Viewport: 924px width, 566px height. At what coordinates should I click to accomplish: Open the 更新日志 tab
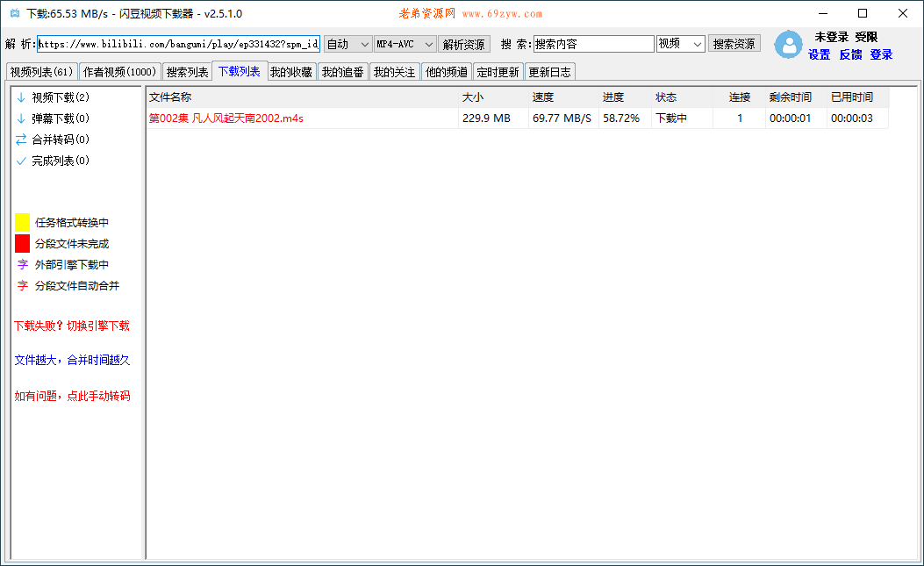point(549,72)
